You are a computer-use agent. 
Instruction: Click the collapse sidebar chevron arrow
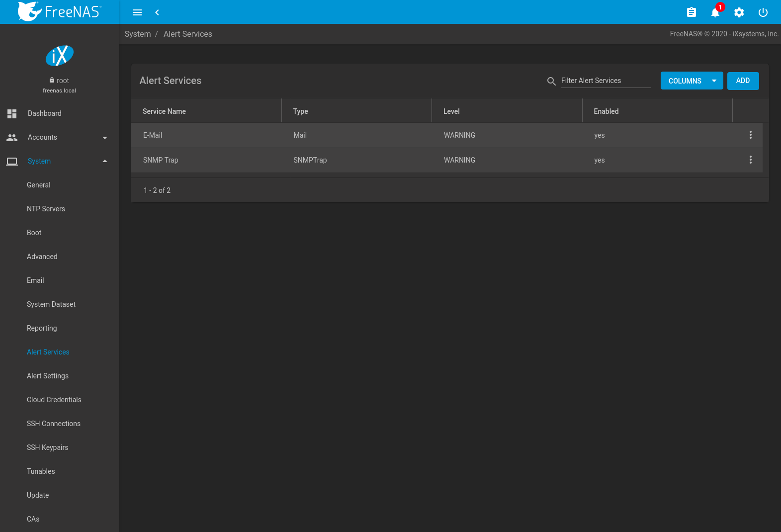point(157,12)
